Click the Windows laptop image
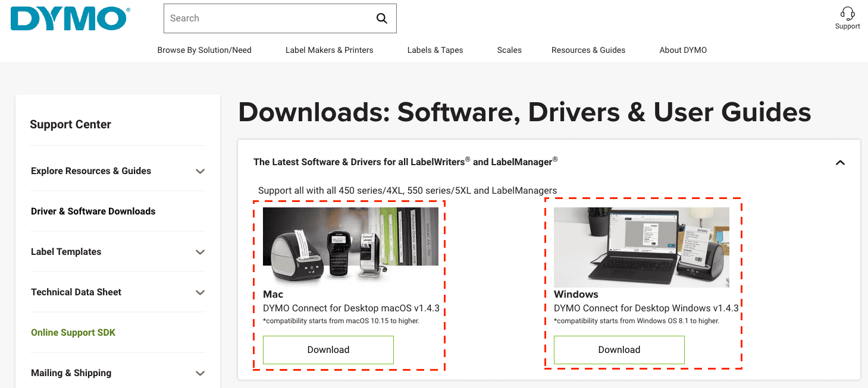This screenshot has height=388, width=868. pos(641,247)
